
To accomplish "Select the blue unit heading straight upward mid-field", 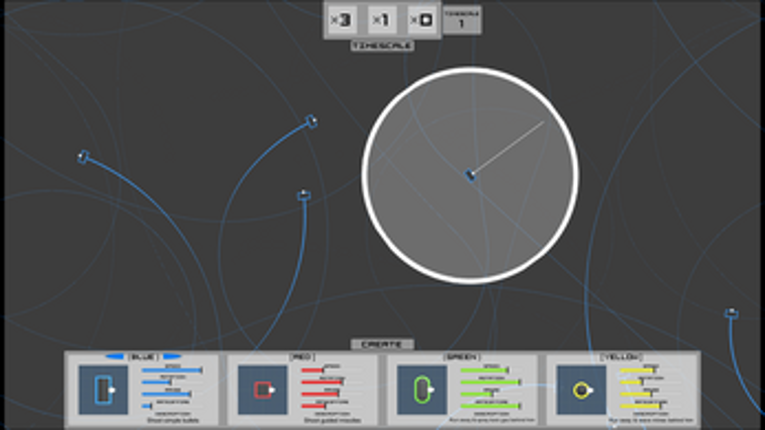I will [304, 195].
